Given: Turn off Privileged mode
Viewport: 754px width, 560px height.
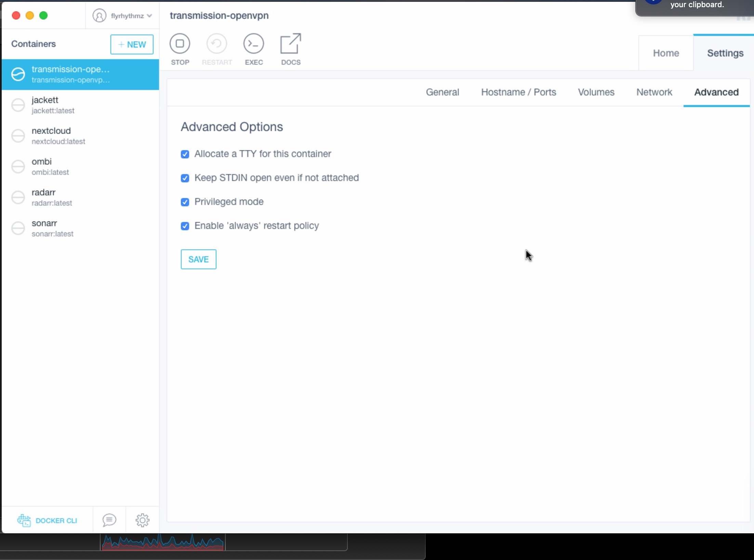Looking at the screenshot, I should (x=185, y=202).
